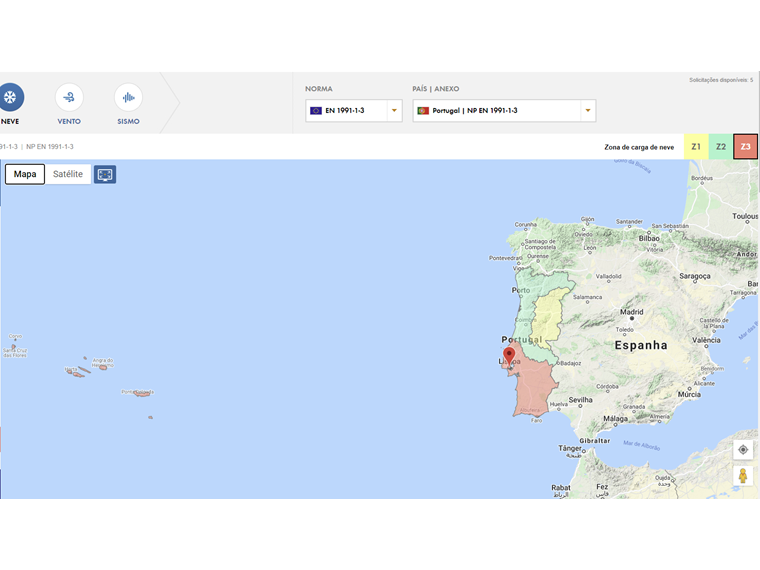Viewport: 760px width, 570px height.
Task: Select the red Z3 snow zone swatch
Action: coord(745,146)
